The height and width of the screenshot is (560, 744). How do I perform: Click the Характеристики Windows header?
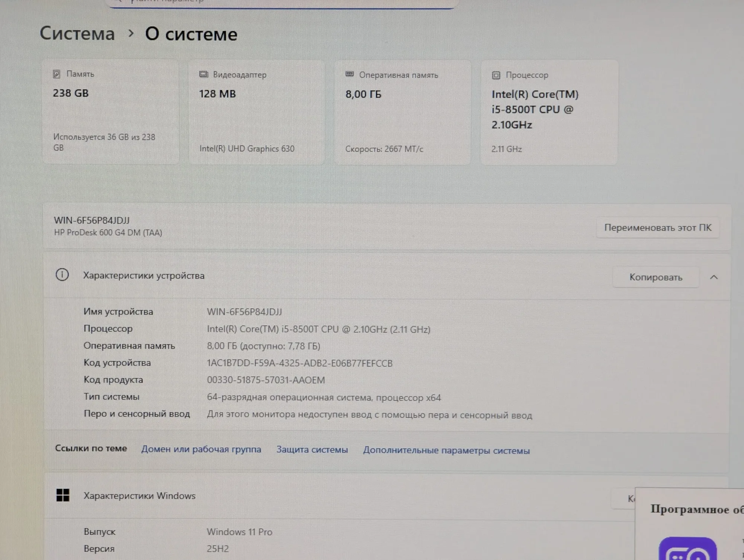(139, 496)
